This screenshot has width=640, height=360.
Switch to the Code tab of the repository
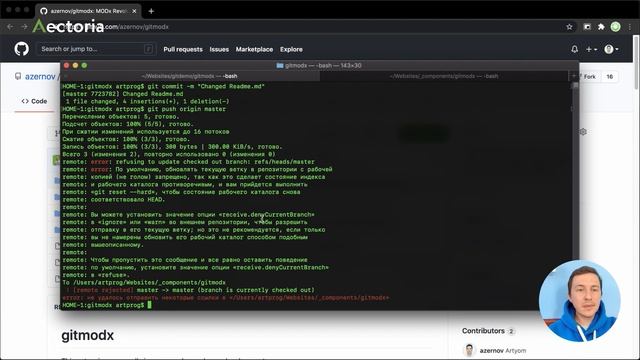[x=34, y=101]
